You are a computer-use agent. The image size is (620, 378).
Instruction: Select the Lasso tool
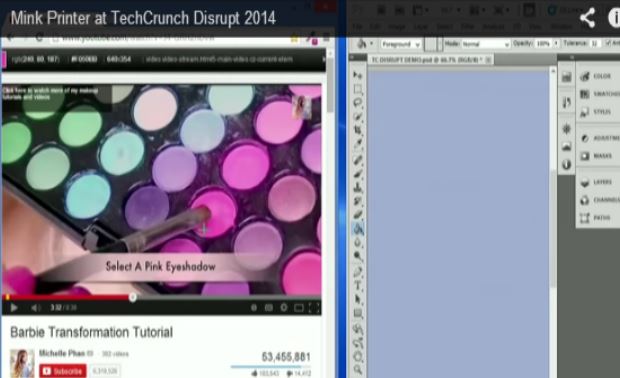pyautogui.click(x=357, y=103)
